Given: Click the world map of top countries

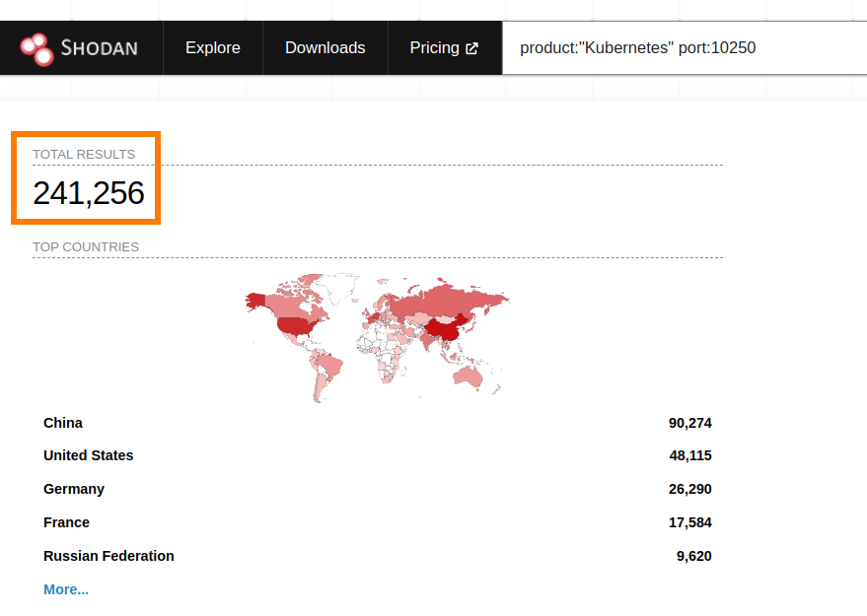Looking at the screenshot, I should click(378, 337).
